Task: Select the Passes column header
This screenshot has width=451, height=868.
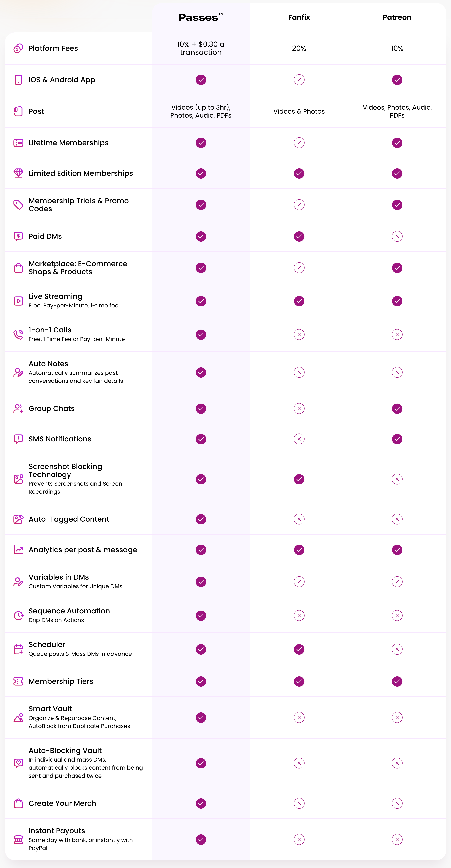Action: (201, 17)
